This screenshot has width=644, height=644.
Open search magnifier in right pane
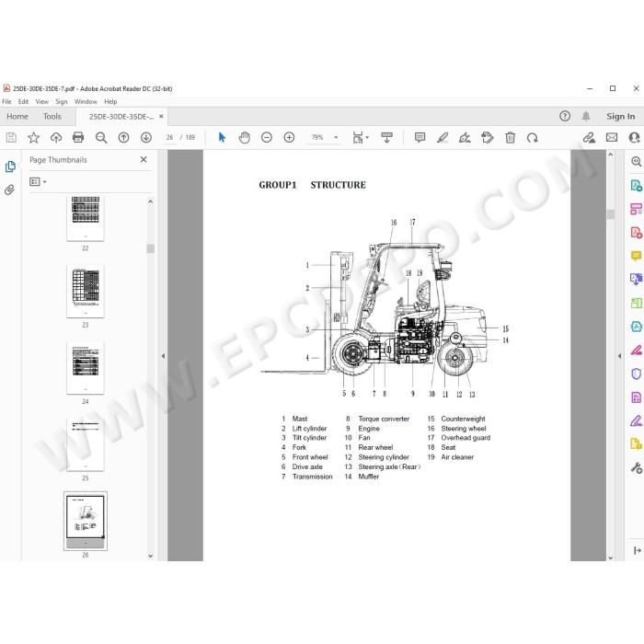637,161
